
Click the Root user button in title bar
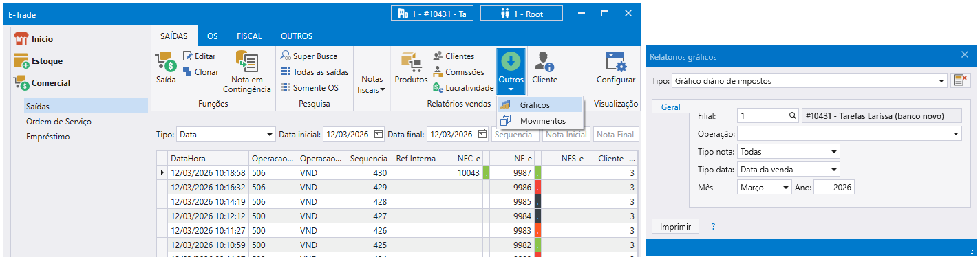pyautogui.click(x=522, y=14)
